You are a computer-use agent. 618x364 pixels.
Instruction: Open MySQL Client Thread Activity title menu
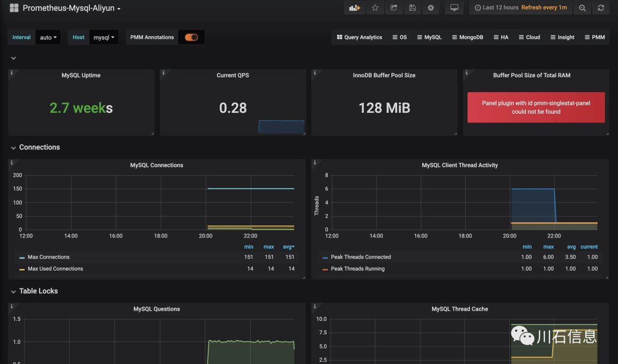(459, 165)
